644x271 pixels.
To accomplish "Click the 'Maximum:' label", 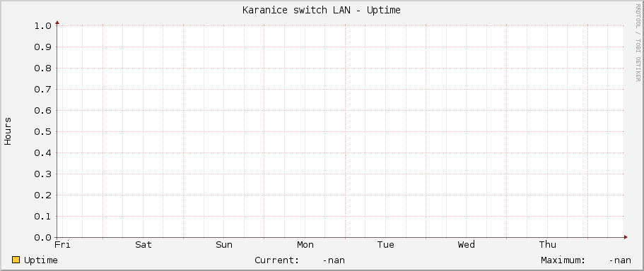I will (x=563, y=260).
